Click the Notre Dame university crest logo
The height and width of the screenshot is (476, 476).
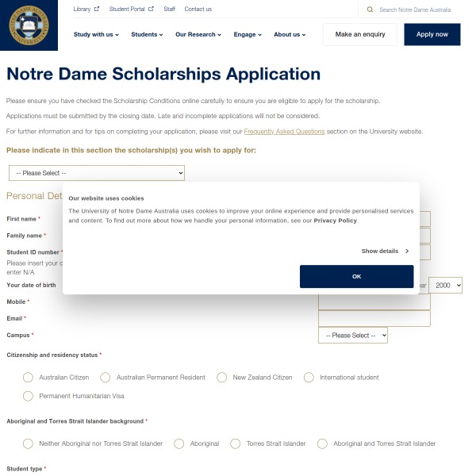(x=29, y=25)
